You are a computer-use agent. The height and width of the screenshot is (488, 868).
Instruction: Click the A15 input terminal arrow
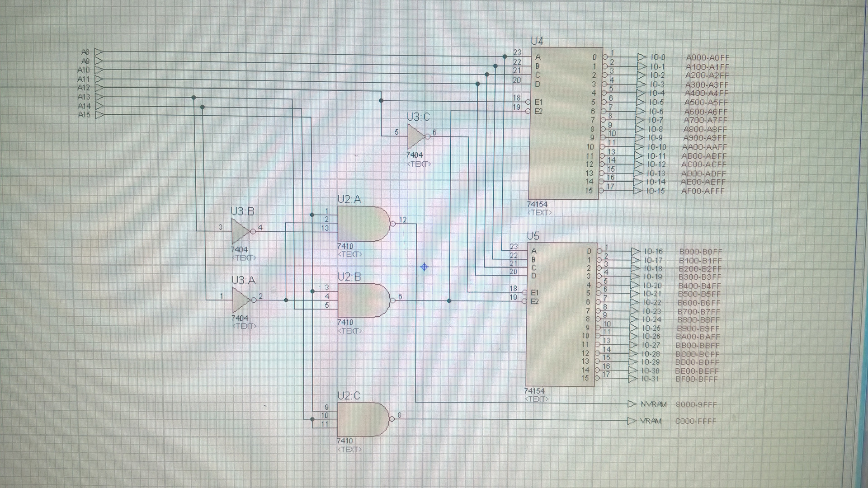click(x=99, y=115)
